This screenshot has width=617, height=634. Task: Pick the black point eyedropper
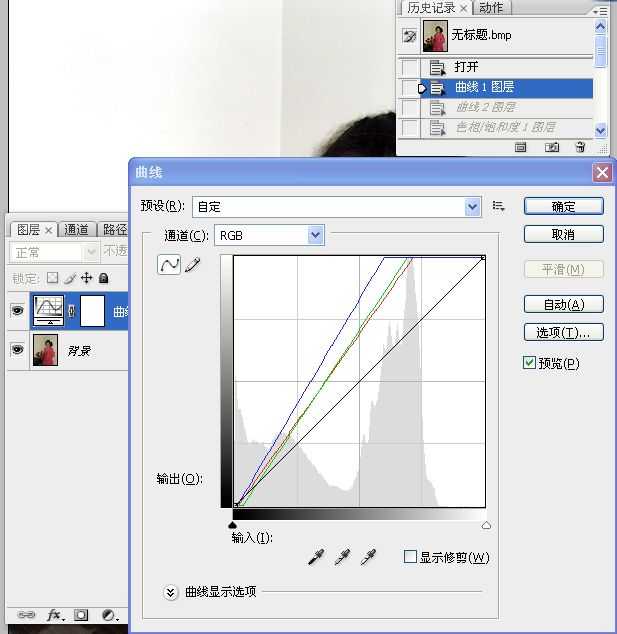click(316, 557)
